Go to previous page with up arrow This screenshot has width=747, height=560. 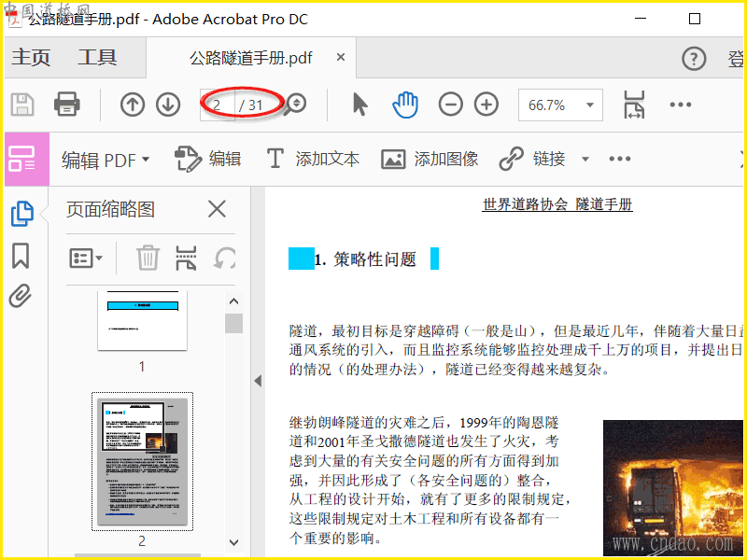[133, 105]
